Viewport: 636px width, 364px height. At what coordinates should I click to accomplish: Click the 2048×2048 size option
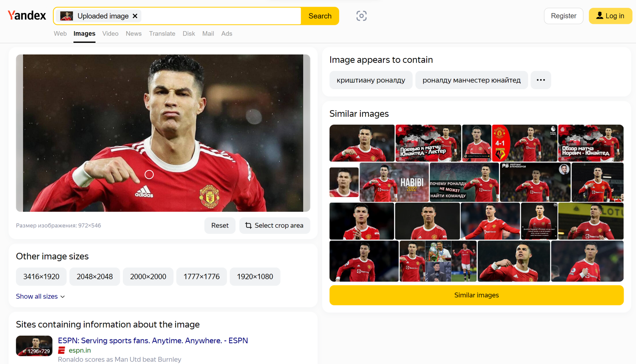[x=94, y=276]
